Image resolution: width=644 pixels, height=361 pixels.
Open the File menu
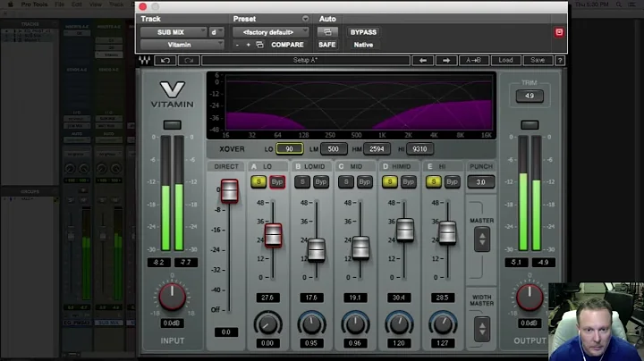[x=60, y=4]
